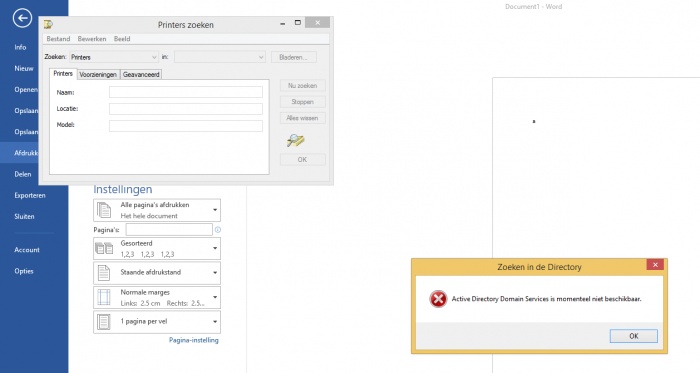This screenshot has width=700, height=373.
Task: Click the Stoppen button
Action: click(x=303, y=102)
